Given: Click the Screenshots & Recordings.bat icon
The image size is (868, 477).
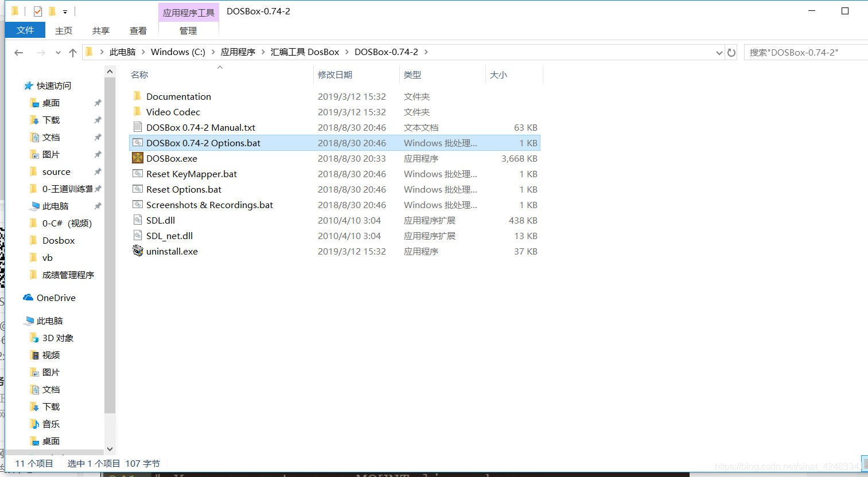Looking at the screenshot, I should tap(137, 205).
